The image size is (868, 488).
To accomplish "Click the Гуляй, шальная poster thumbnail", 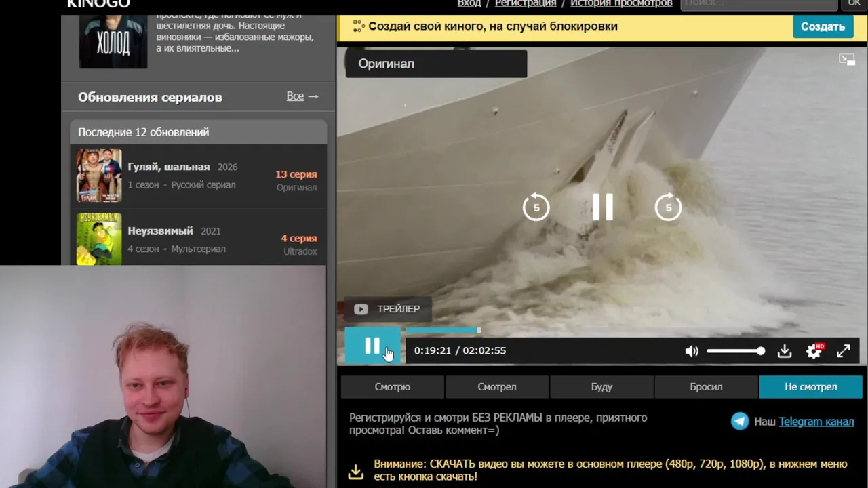I will click(99, 176).
